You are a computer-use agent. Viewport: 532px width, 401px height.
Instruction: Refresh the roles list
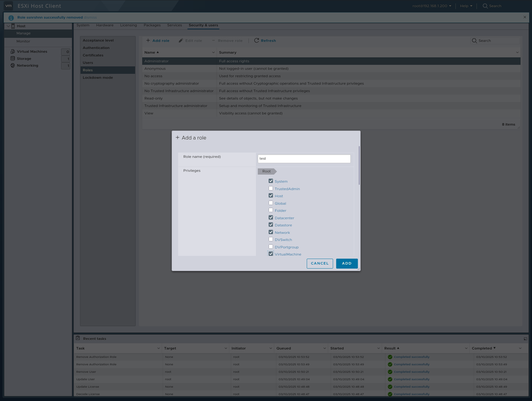pyautogui.click(x=256, y=40)
